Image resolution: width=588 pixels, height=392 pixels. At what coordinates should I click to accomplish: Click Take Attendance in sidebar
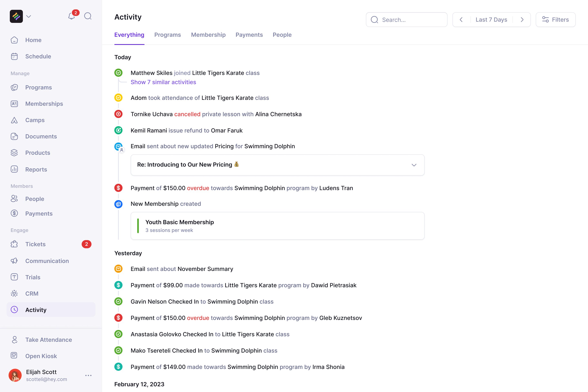click(49, 340)
